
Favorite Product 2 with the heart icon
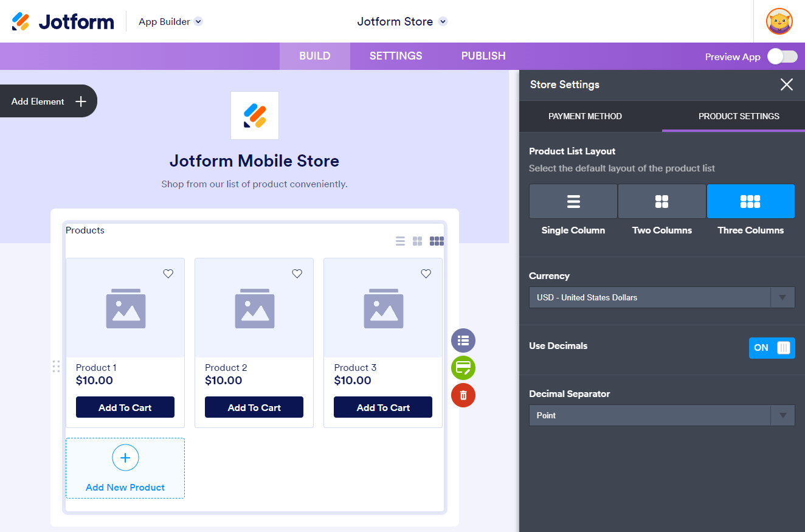click(x=297, y=274)
